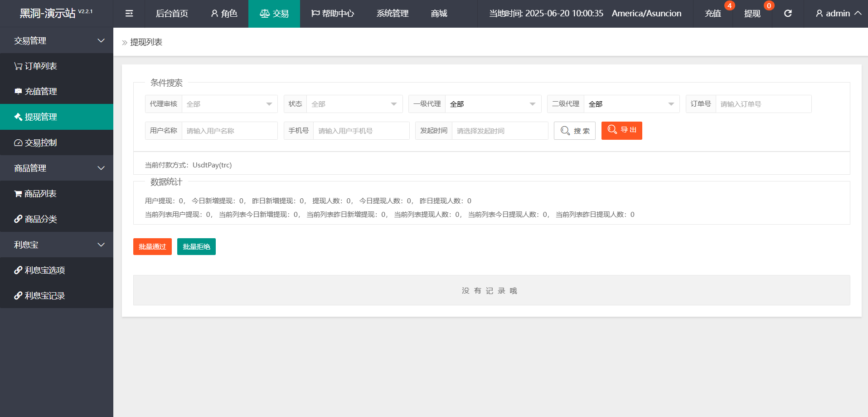Click the 提现列表 breadcrumb
This screenshot has height=417, width=868.
146,42
